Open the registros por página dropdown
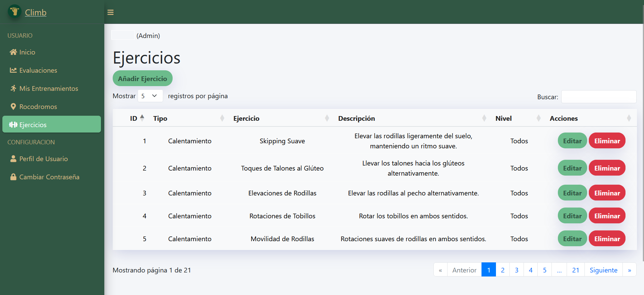The image size is (644, 295). click(150, 96)
